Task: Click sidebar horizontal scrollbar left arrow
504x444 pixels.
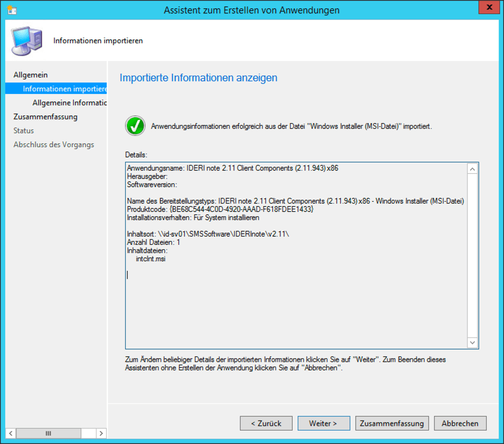Action: [11, 433]
